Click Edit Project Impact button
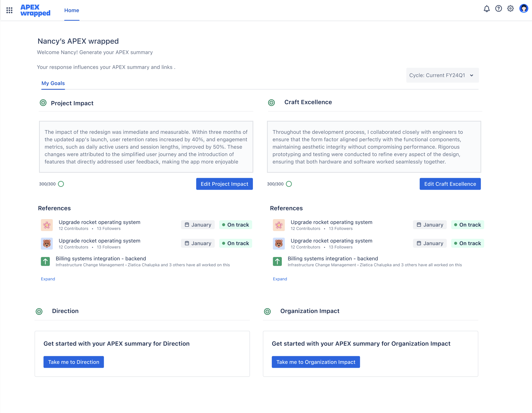The width and height of the screenshot is (532, 413). (x=224, y=184)
